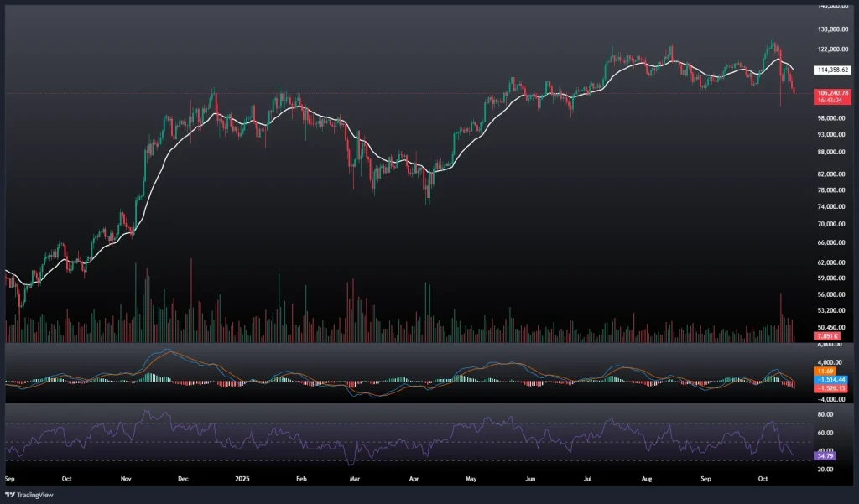Select the white moving average label 114,358.62
Viewport: 859px width, 504px height.
point(832,70)
